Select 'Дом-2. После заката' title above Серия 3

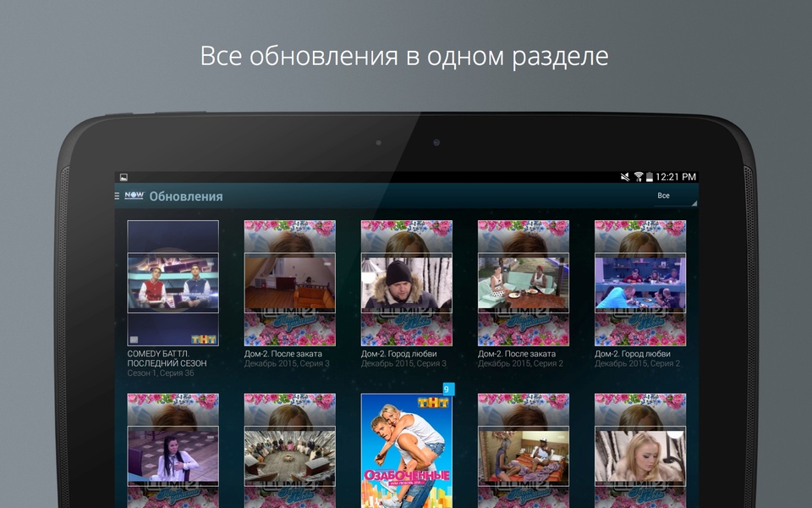[283, 354]
